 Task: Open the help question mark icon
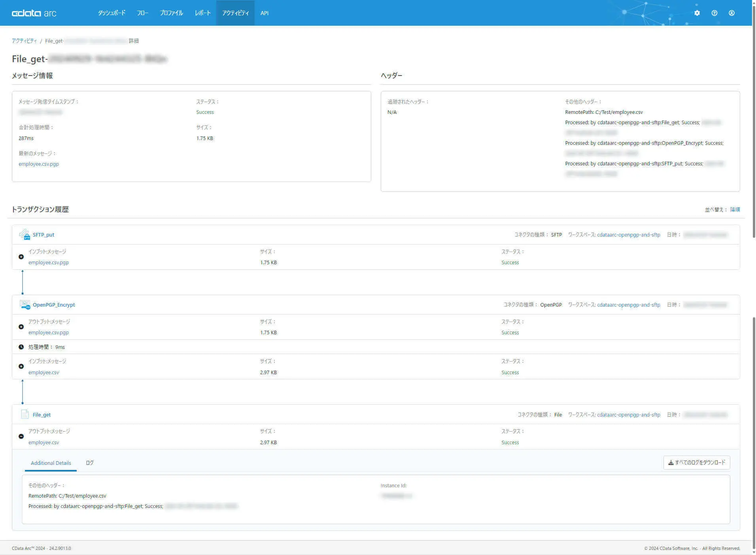[714, 13]
